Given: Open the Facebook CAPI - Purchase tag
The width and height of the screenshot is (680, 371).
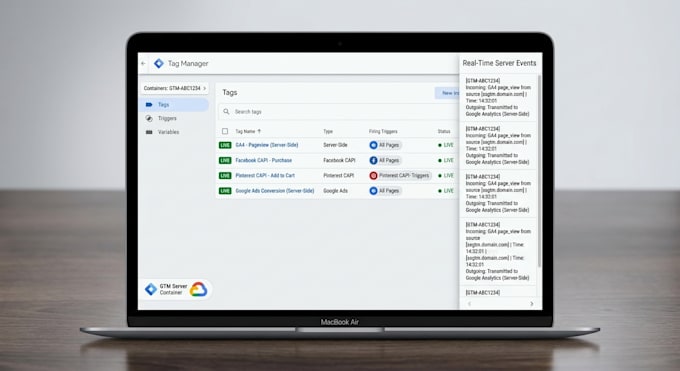Looking at the screenshot, I should 263,160.
